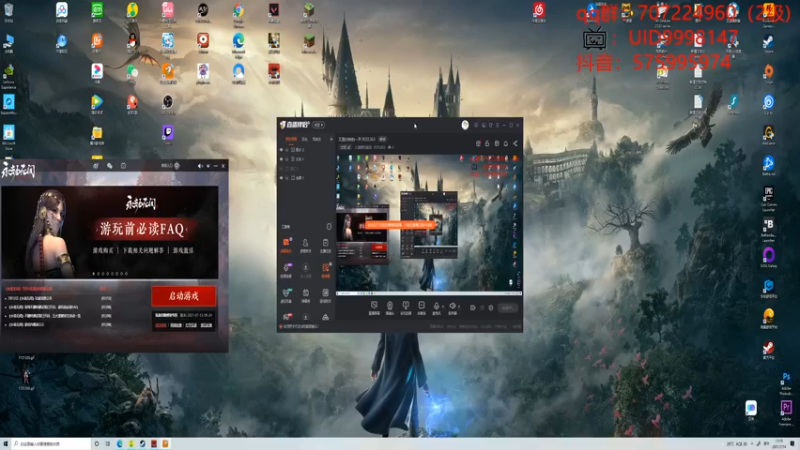The image size is (800, 450).
Task: Open the 游玩前必读FAQ banner
Action: (110, 232)
